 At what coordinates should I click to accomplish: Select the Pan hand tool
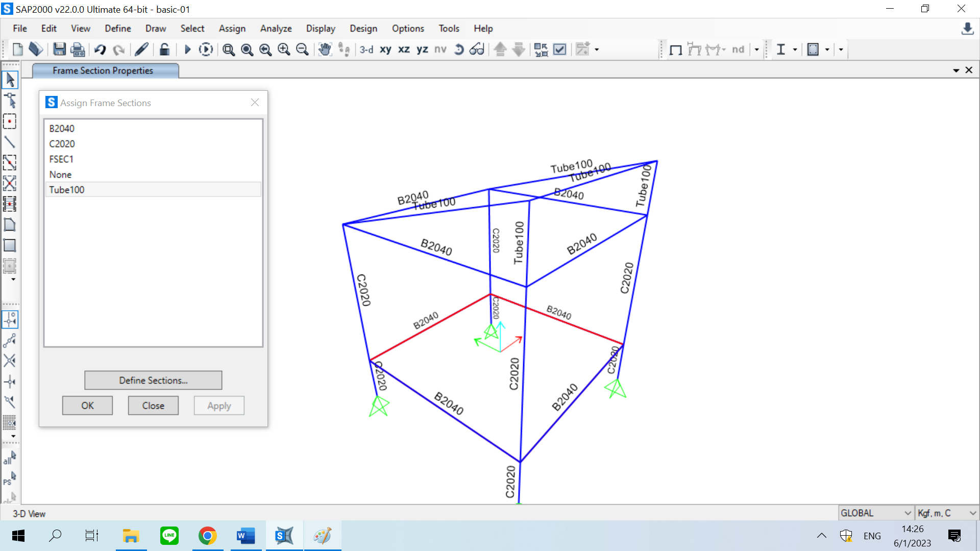[325, 49]
